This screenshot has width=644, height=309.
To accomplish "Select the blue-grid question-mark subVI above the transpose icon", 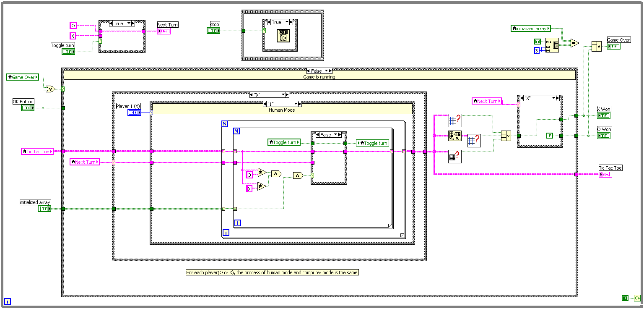I will [455, 120].
